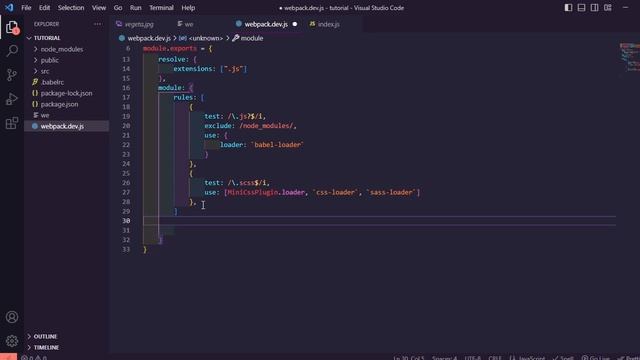Open the Explorer view in activity bar

pos(12,28)
